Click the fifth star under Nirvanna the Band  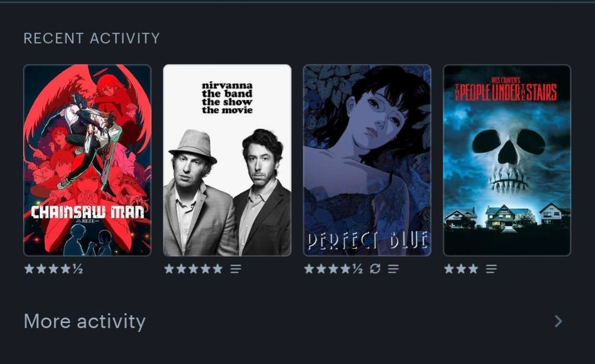pos(217,269)
